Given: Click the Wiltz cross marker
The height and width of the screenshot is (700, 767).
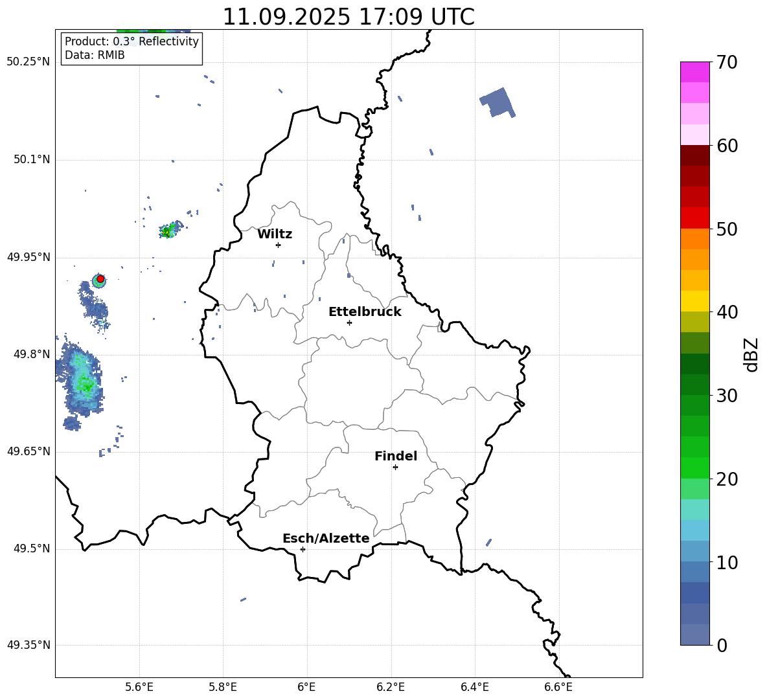Looking at the screenshot, I should [x=278, y=245].
